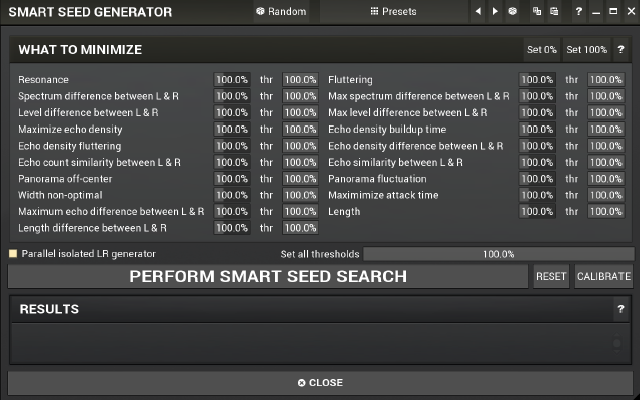
Task: Click the Calibrate button
Action: [x=604, y=277]
